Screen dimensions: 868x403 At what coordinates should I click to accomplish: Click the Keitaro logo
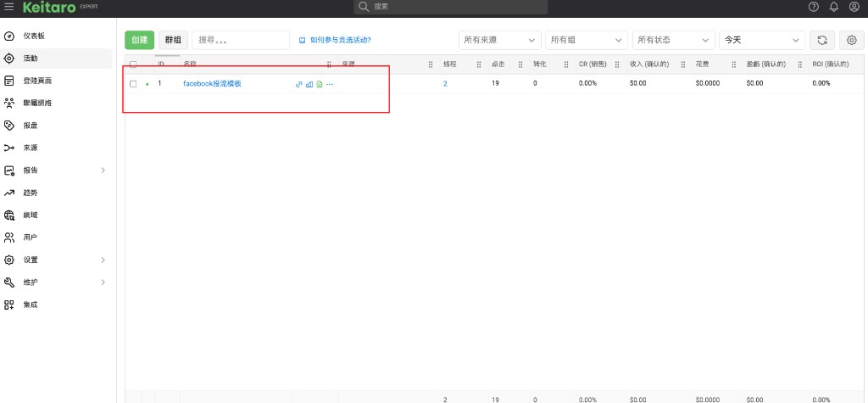pyautogui.click(x=48, y=7)
